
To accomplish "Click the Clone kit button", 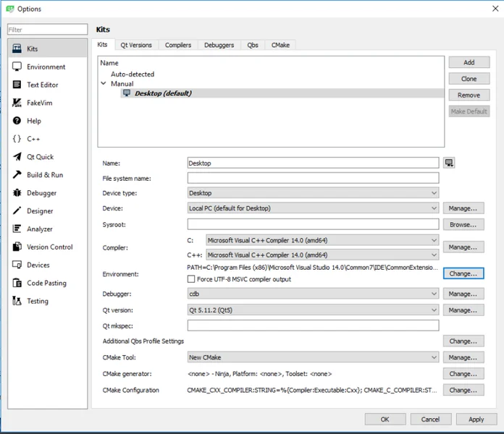I will [x=469, y=79].
